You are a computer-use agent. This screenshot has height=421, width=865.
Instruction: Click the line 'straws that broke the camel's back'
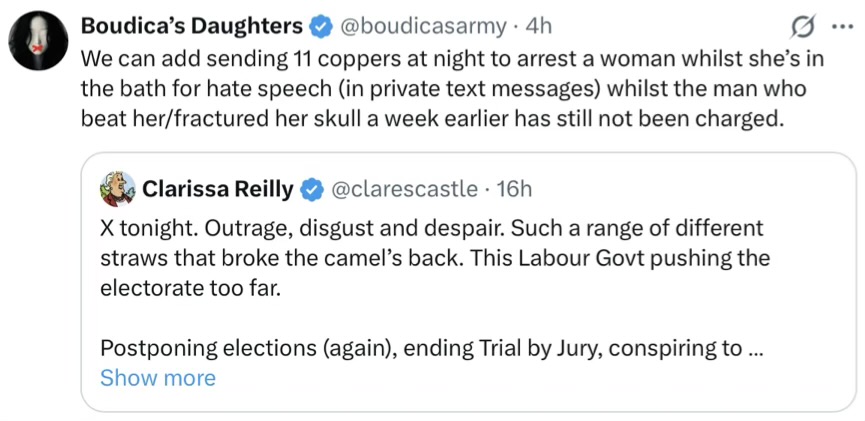click(x=436, y=256)
